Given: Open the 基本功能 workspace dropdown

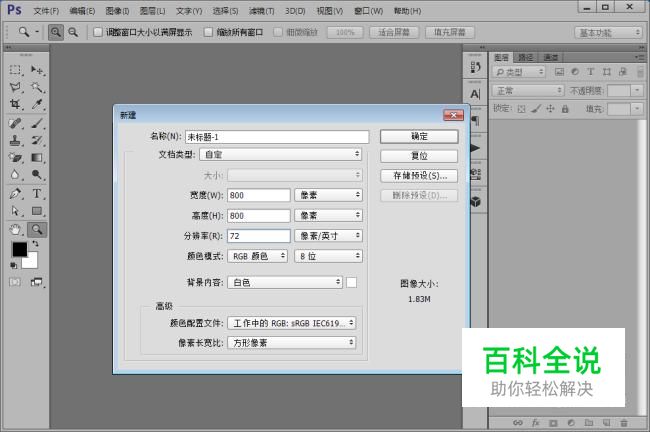Looking at the screenshot, I should point(608,32).
